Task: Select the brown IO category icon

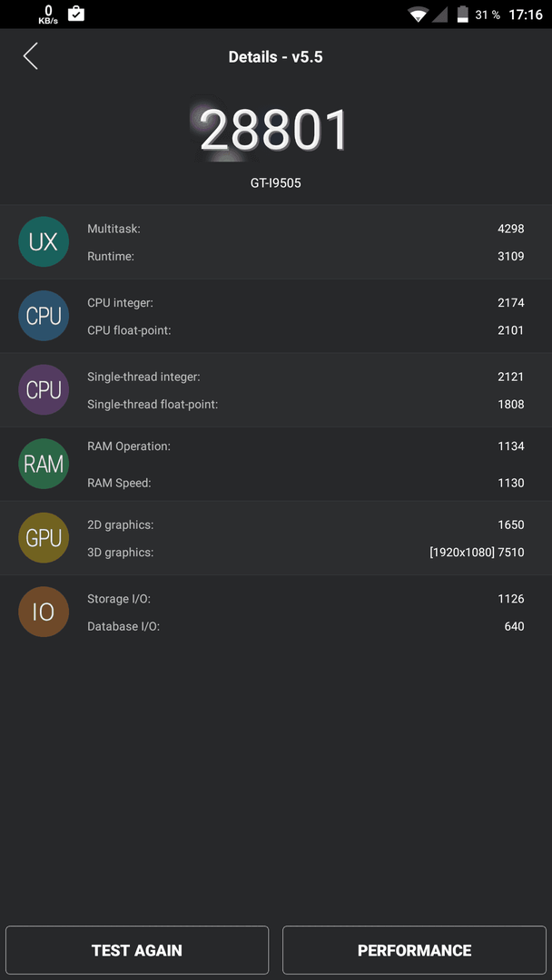Action: pyautogui.click(x=44, y=612)
